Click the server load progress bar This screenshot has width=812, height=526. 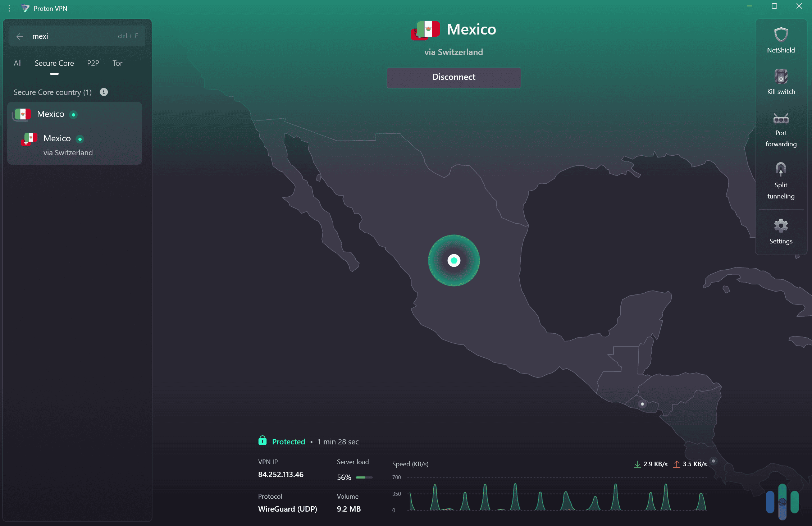point(364,477)
